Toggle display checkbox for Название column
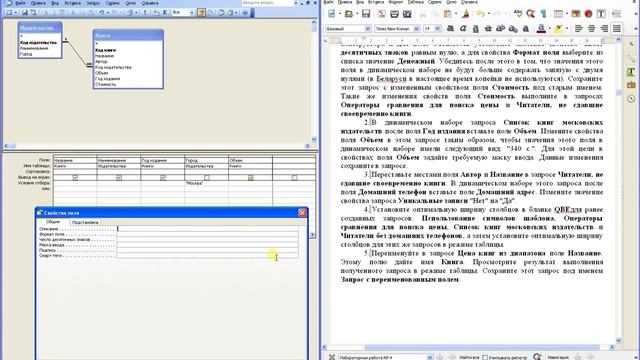The width and height of the screenshot is (640, 360). (x=75, y=178)
